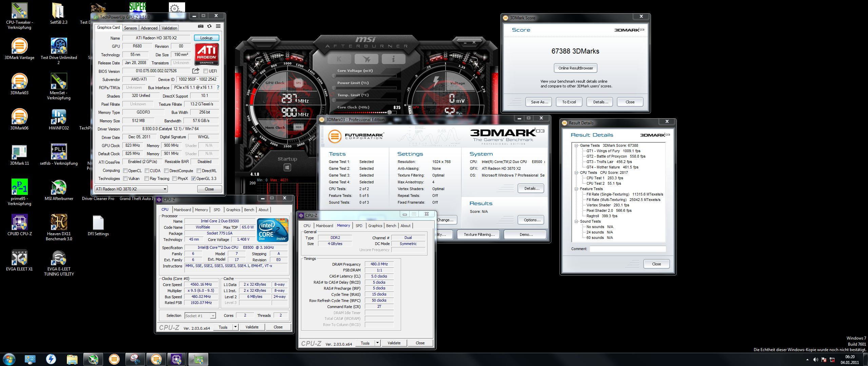
Task: Collapse CPU Tests tree node
Action: [576, 172]
